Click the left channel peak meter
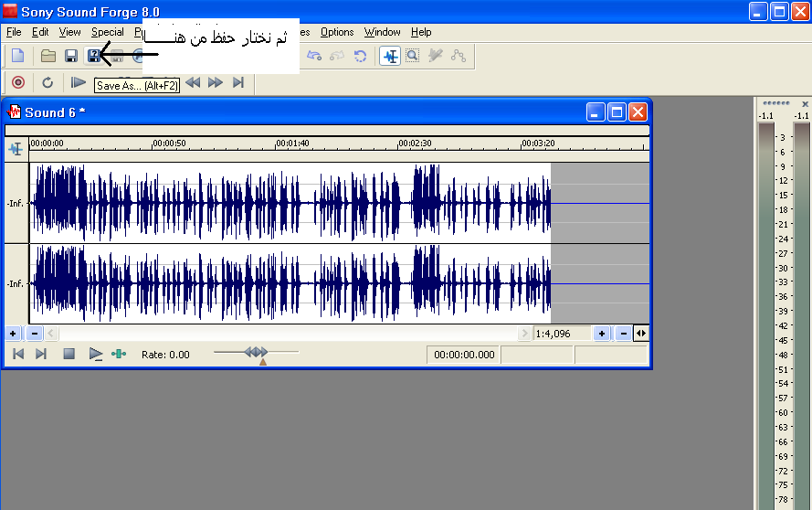The height and width of the screenshot is (510, 812). coord(766,316)
